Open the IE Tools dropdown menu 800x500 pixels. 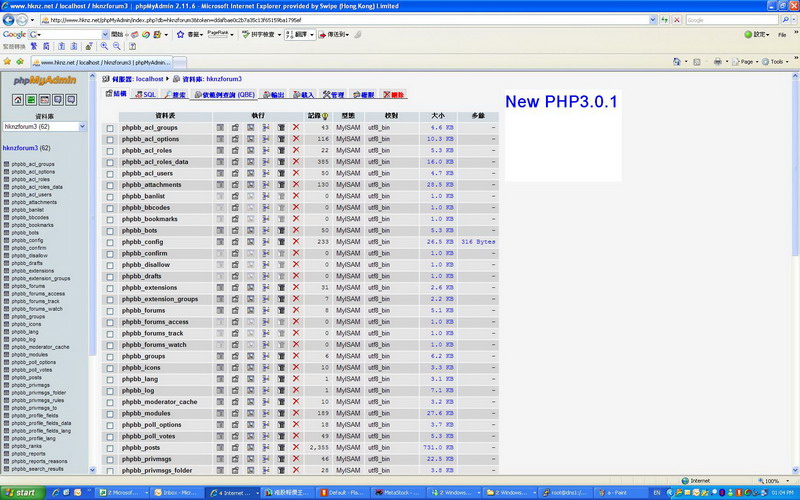click(776, 62)
